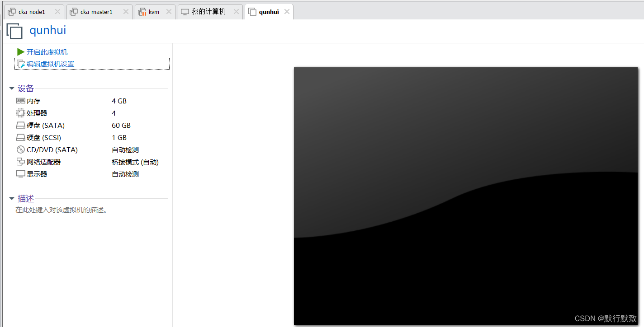
Task: Select the qunhui tab
Action: [269, 12]
